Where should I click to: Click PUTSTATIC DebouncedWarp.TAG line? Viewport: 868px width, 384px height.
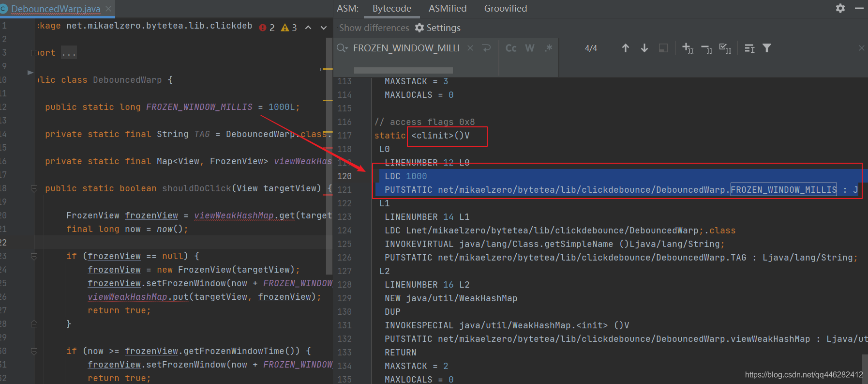(x=621, y=258)
